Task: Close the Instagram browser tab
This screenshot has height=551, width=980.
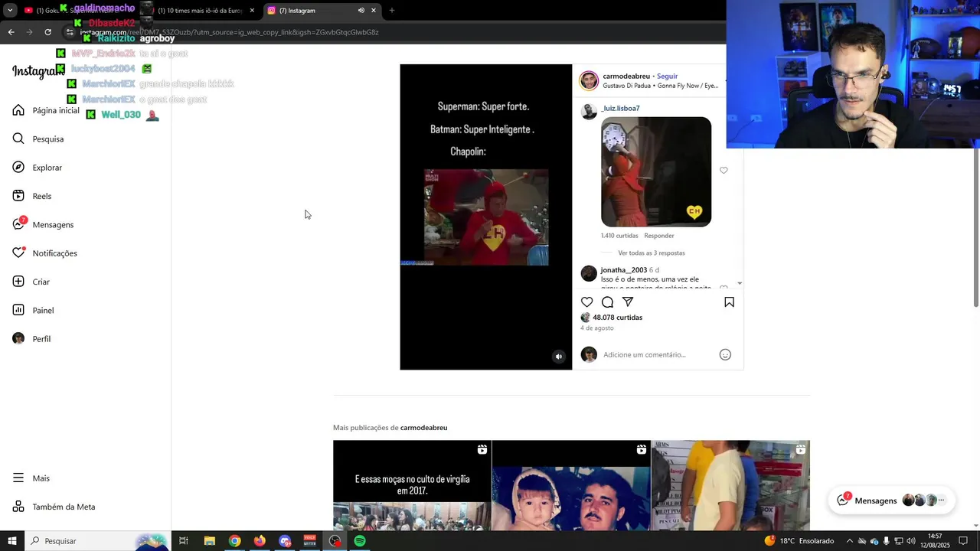Action: pyautogui.click(x=374, y=11)
